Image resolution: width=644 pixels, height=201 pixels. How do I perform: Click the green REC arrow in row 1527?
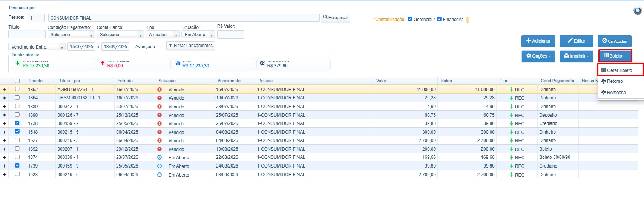511,140
